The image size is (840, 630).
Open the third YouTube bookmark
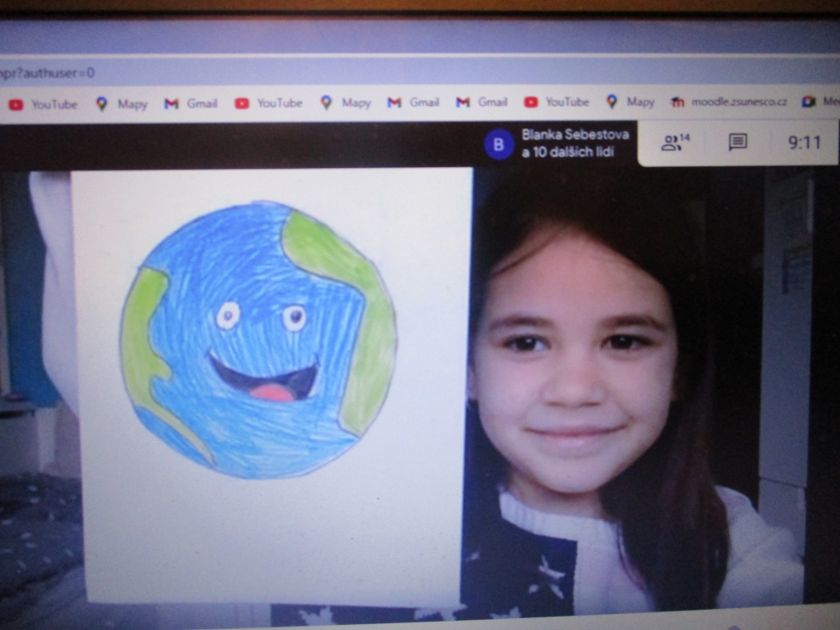(x=557, y=102)
